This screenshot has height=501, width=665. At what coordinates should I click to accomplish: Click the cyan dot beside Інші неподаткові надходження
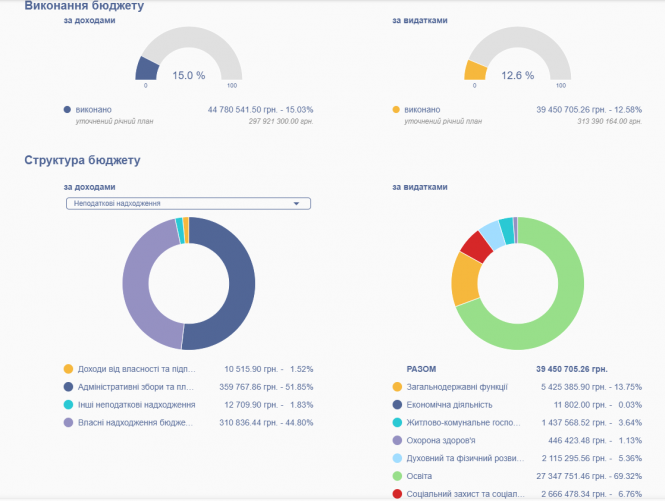pos(68,405)
